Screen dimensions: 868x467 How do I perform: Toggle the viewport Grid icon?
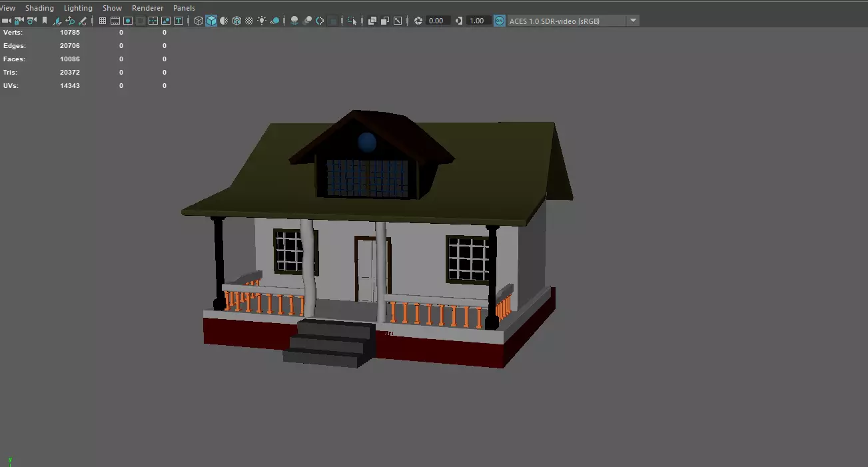tap(103, 21)
